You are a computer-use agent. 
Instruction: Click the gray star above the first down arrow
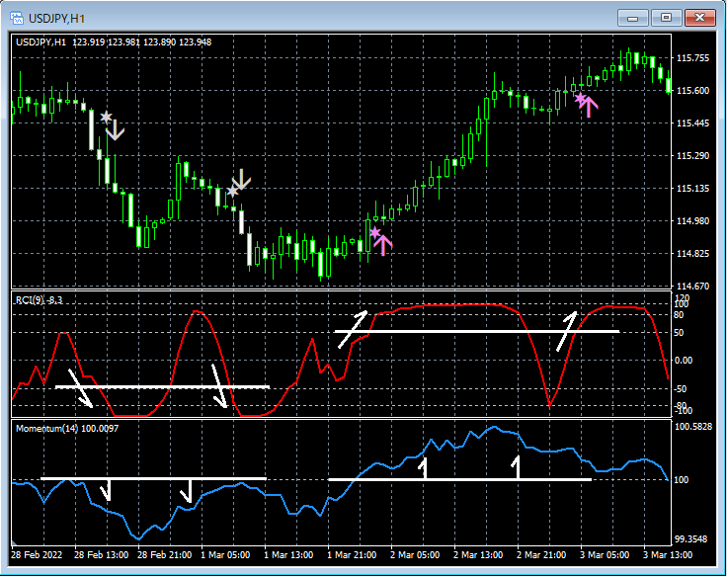(107, 117)
